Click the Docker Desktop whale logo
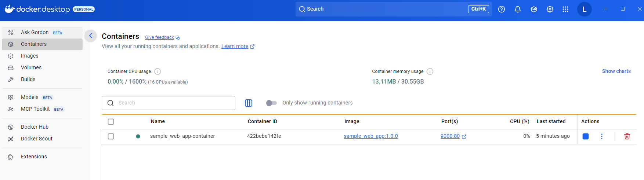644x180 pixels. point(10,9)
